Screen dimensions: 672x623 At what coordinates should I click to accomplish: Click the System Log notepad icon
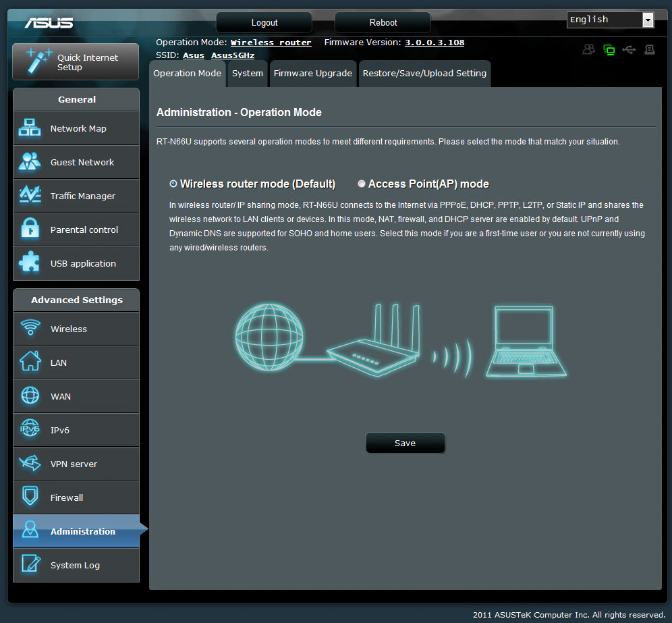click(x=31, y=564)
